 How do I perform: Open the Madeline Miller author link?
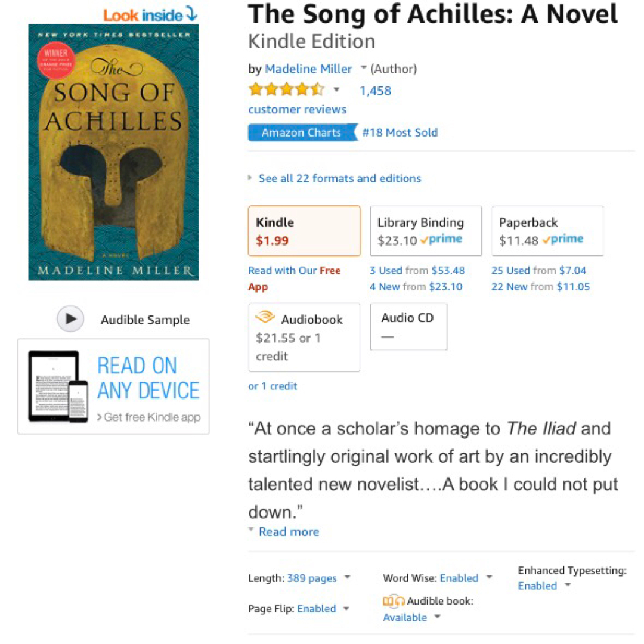(308, 69)
